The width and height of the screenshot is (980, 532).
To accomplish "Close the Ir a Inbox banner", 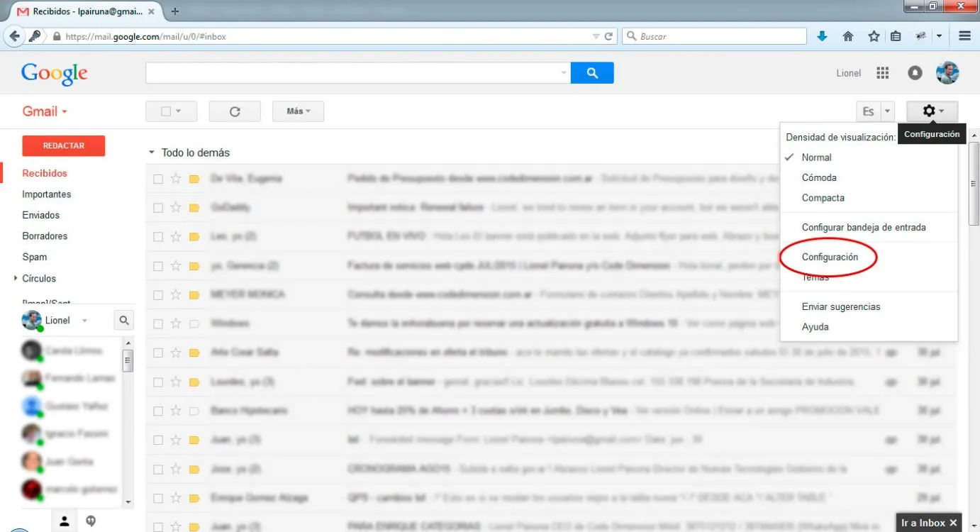I will (x=954, y=523).
